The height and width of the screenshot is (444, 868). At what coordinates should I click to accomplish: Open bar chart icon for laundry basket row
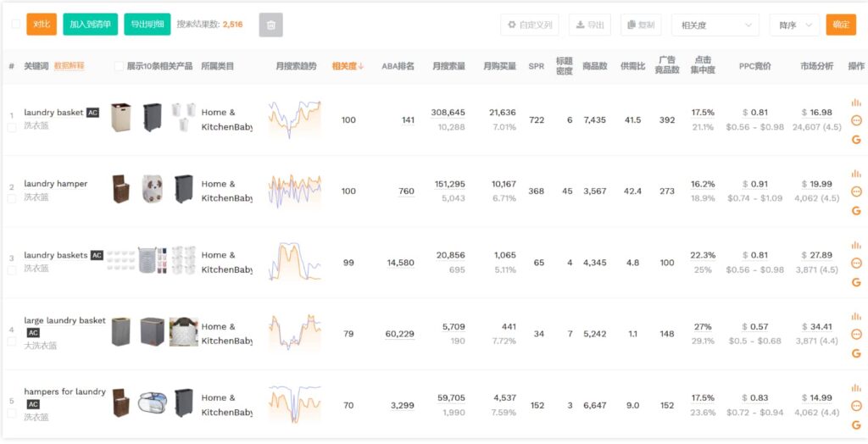(856, 103)
